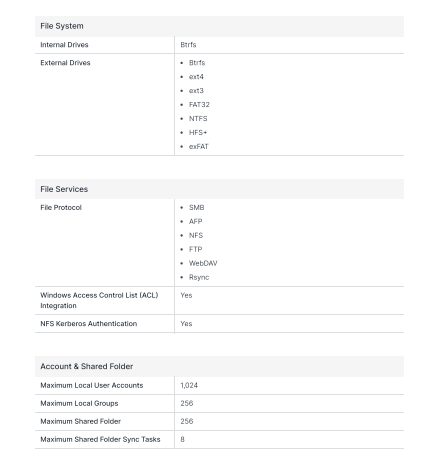436x460 pixels.
Task: Click the 1,024 user accounts value
Action: 189,385
